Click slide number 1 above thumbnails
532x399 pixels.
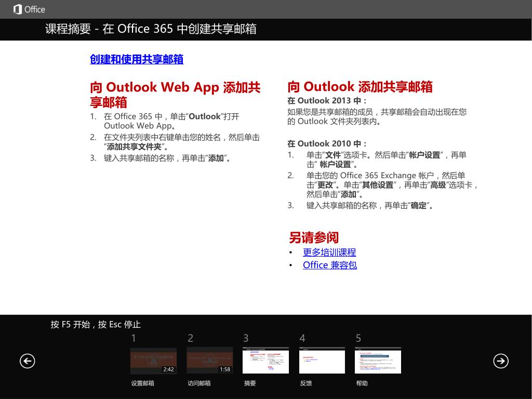[134, 338]
